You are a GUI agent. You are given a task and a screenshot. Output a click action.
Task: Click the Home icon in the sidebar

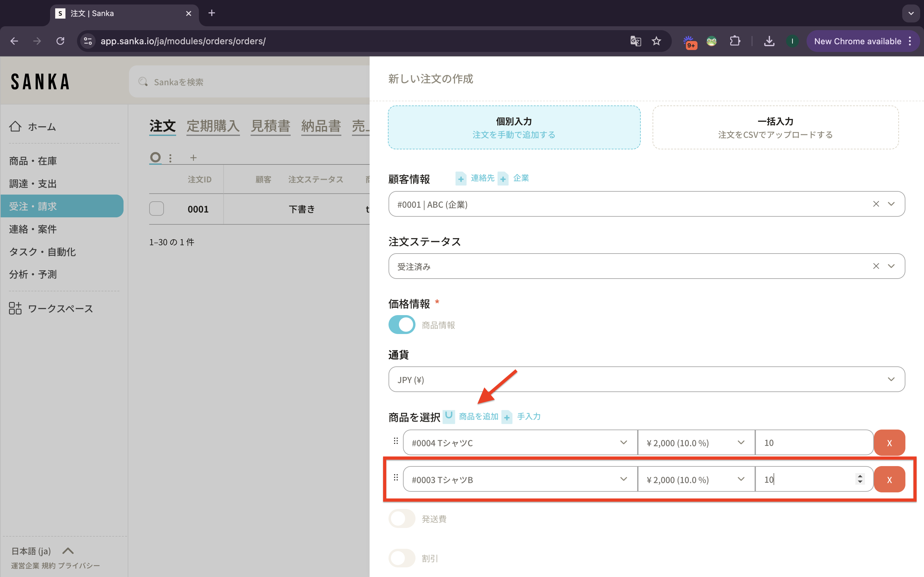coord(15,126)
